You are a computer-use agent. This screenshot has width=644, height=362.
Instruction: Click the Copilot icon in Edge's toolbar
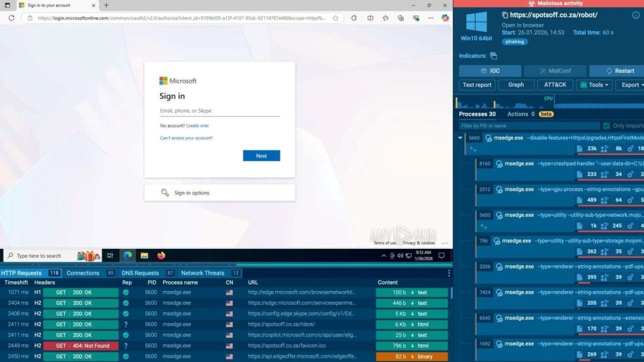[x=445, y=18]
